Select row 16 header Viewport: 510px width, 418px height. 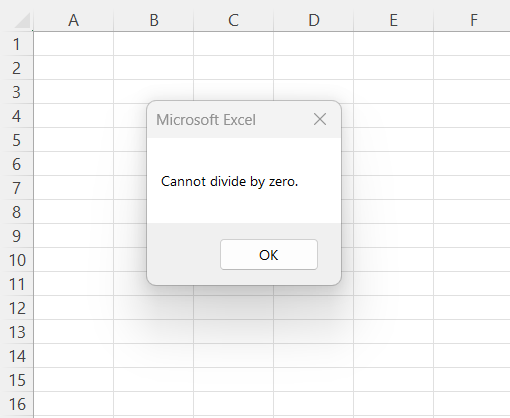(x=17, y=404)
